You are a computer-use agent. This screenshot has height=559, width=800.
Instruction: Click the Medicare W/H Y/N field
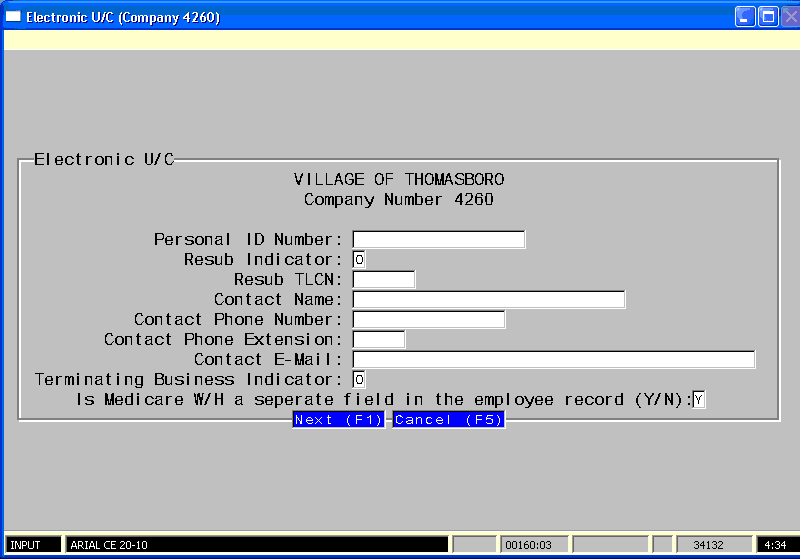tap(699, 400)
